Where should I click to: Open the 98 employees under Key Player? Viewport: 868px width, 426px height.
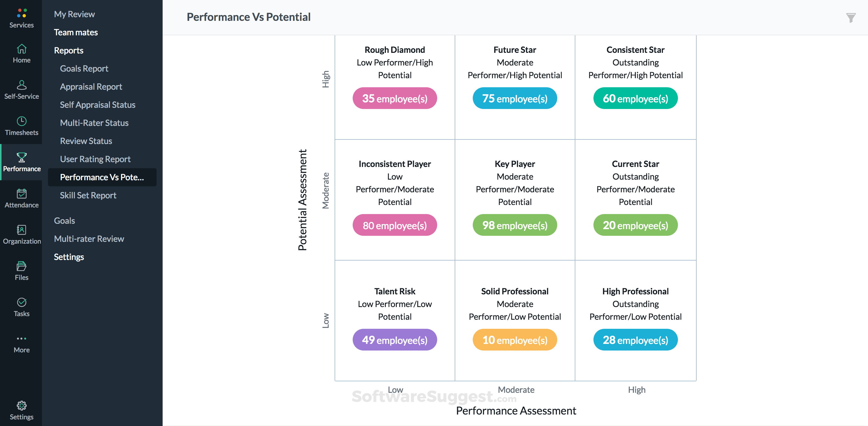click(x=514, y=225)
